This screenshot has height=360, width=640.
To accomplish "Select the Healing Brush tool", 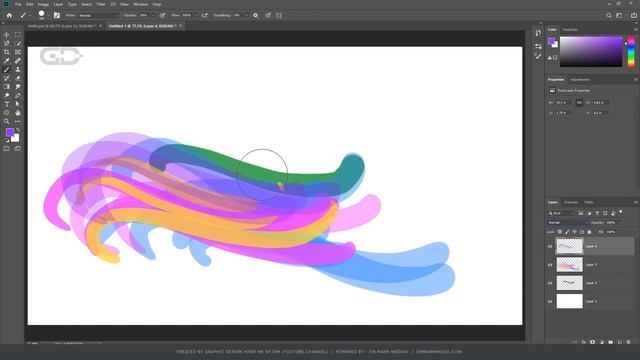I will tap(18, 61).
